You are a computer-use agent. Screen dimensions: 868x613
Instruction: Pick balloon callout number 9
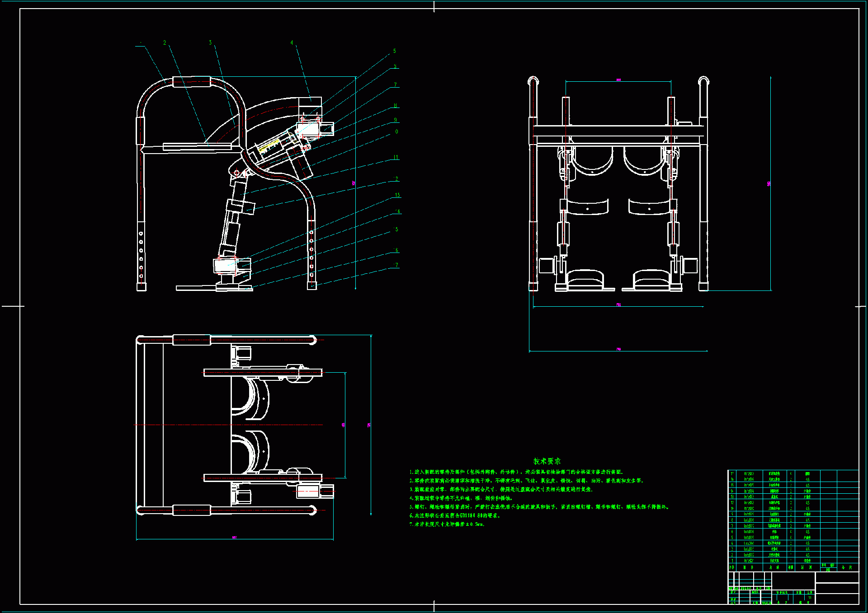coord(395,120)
